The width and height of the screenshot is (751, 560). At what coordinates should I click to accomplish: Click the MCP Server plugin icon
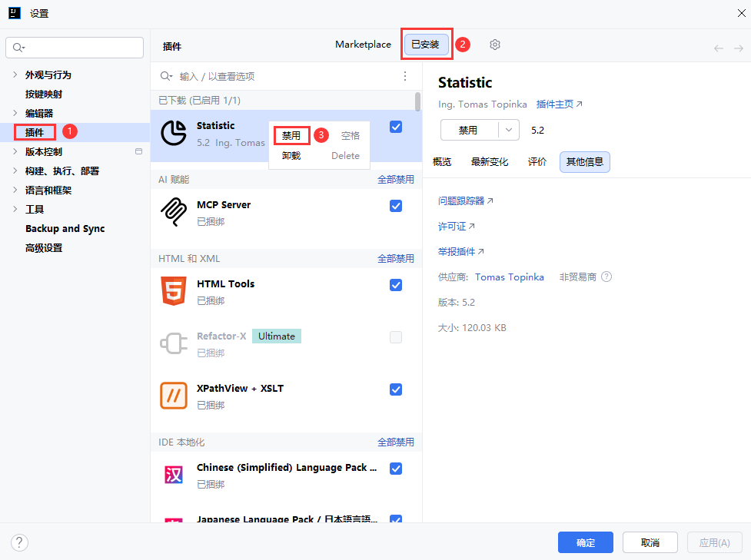[x=174, y=212]
